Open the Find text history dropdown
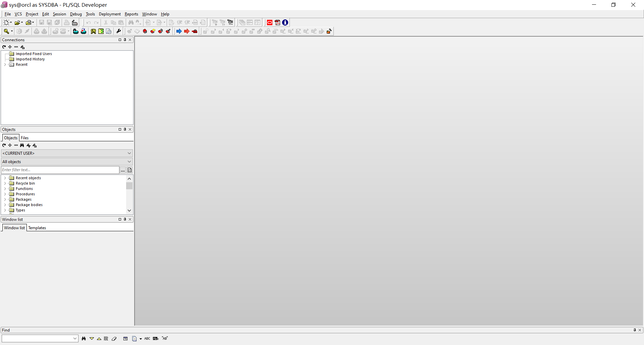 point(75,339)
